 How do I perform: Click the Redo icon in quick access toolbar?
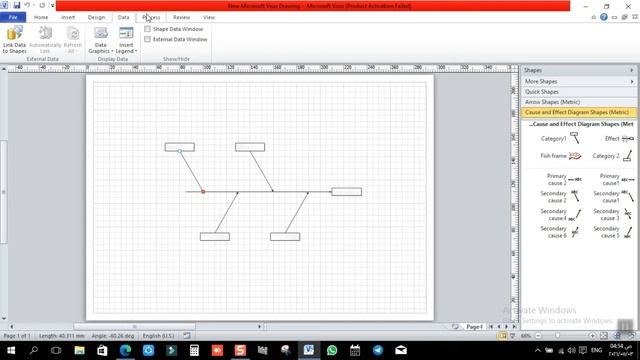click(42, 5)
